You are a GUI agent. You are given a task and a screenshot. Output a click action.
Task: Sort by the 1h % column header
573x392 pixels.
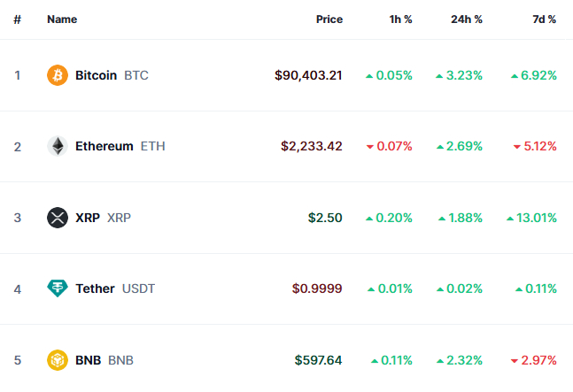[400, 19]
